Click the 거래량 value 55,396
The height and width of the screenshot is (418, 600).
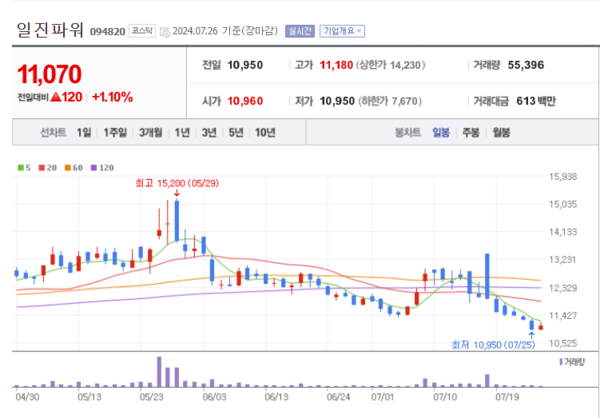[x=526, y=65]
